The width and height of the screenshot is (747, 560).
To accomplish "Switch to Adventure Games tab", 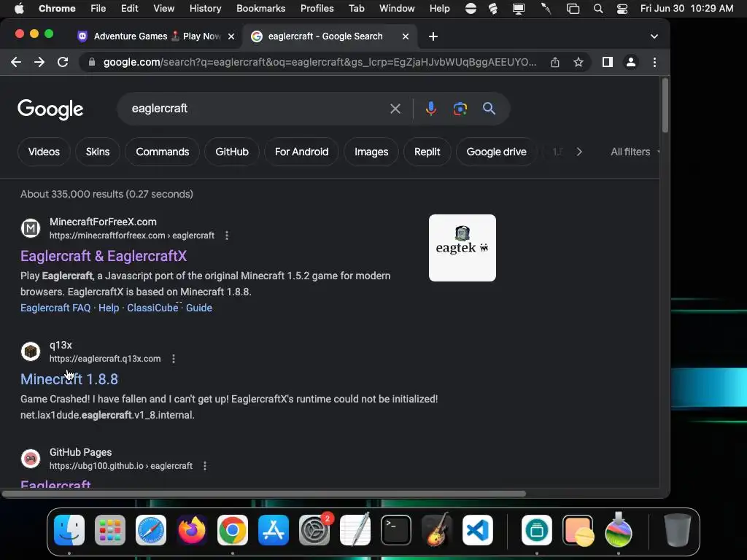I will click(x=156, y=36).
